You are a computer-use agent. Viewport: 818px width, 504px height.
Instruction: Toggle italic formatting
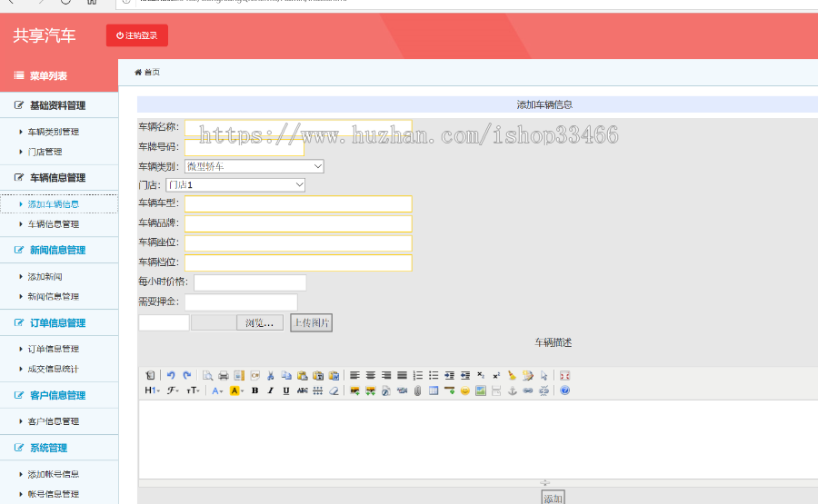tap(270, 390)
